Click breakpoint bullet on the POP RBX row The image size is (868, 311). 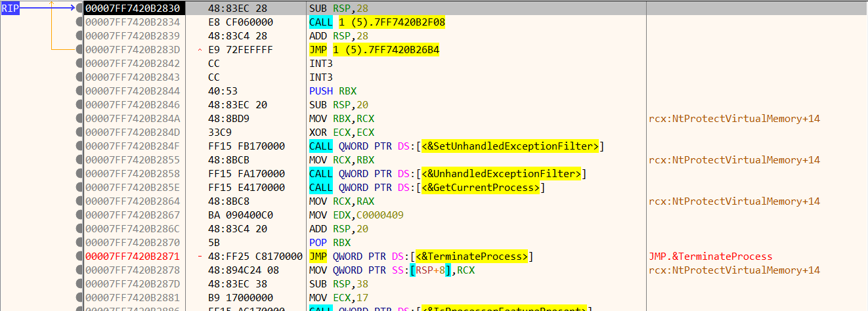click(79, 243)
